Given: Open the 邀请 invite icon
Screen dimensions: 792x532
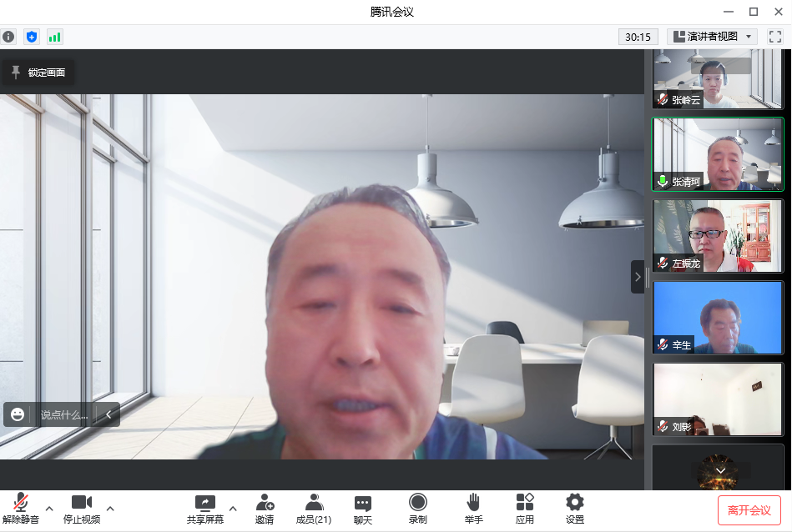Looking at the screenshot, I should point(265,509).
